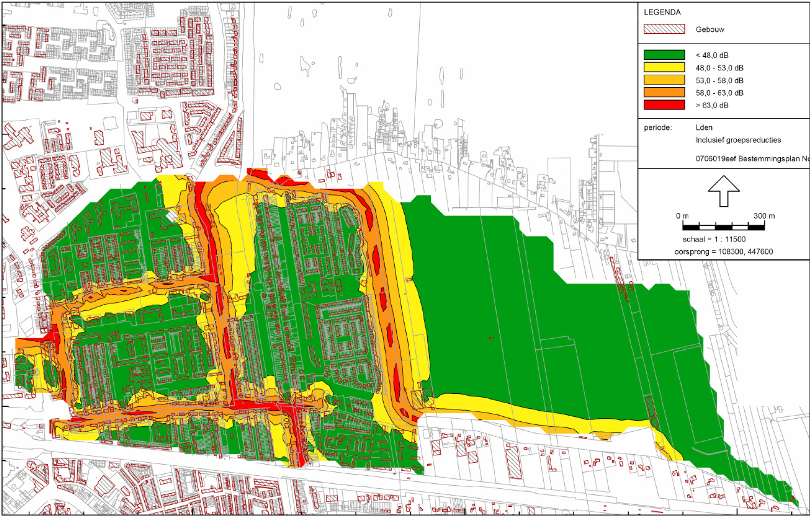Select the orange 58,0 - 63,0 dB swatch
The width and height of the screenshot is (812, 517).
(x=664, y=92)
